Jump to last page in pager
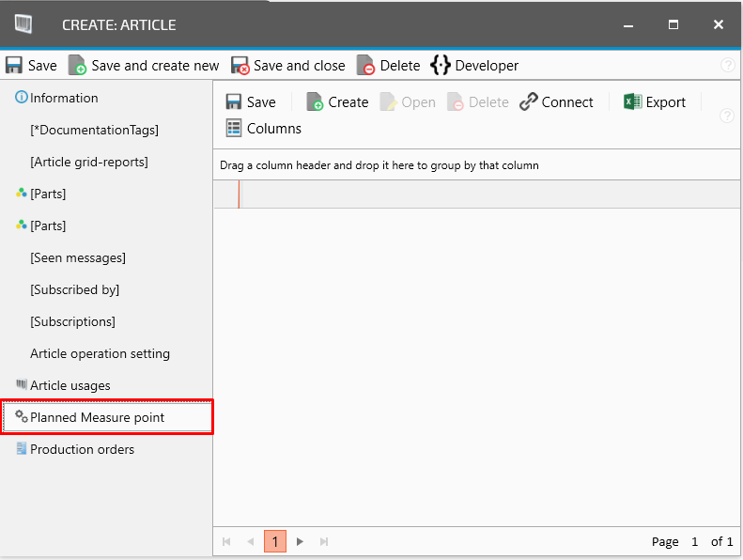The height and width of the screenshot is (560, 743). tap(324, 541)
